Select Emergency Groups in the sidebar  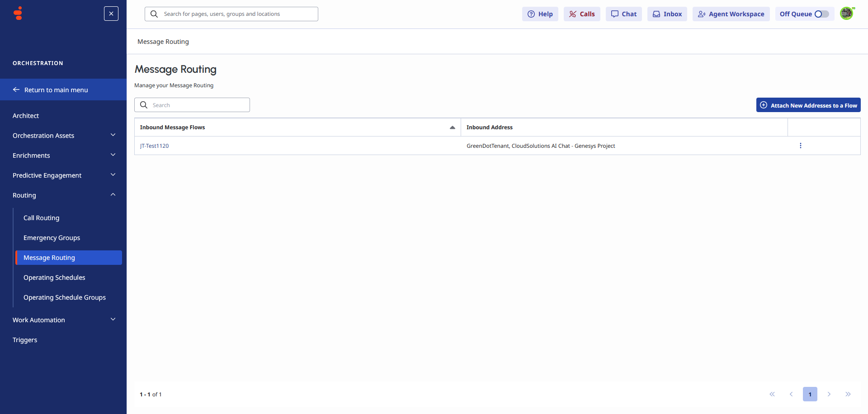[52, 237]
